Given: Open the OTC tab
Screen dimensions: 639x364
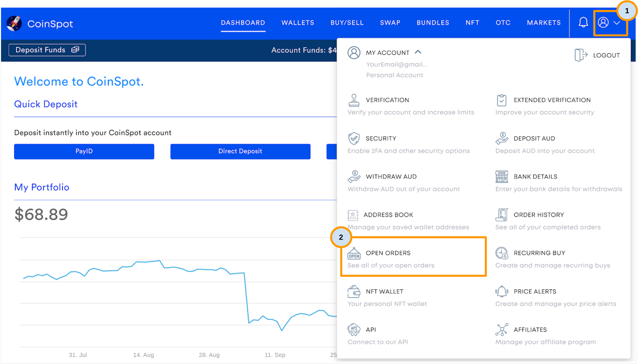Looking at the screenshot, I should point(503,23).
